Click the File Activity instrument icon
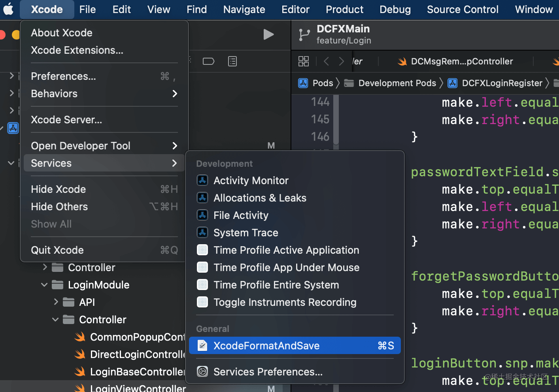This screenshot has width=559, height=392. coord(202,215)
